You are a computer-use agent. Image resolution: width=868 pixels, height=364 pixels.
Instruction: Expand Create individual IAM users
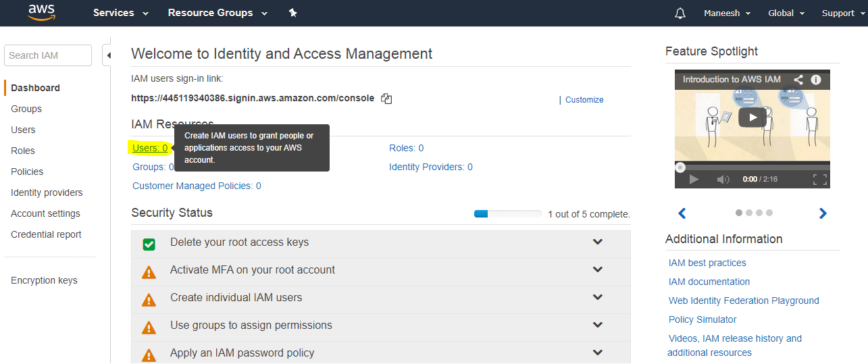point(598,297)
